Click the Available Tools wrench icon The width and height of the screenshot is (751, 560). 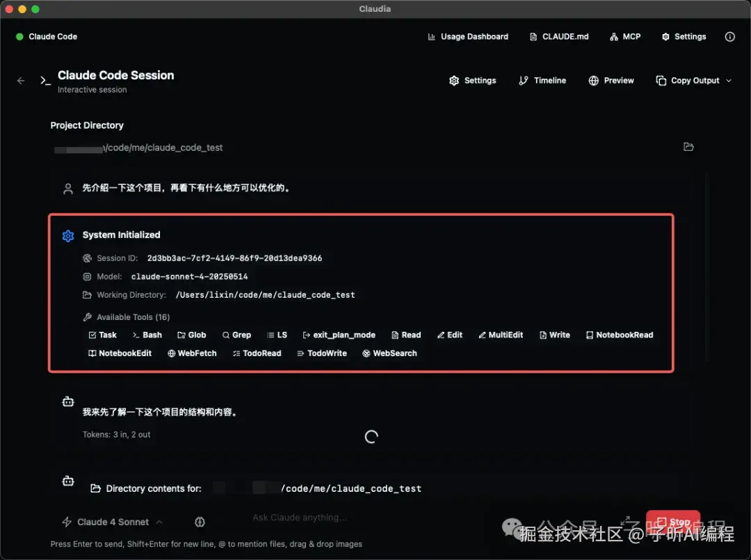(87, 317)
